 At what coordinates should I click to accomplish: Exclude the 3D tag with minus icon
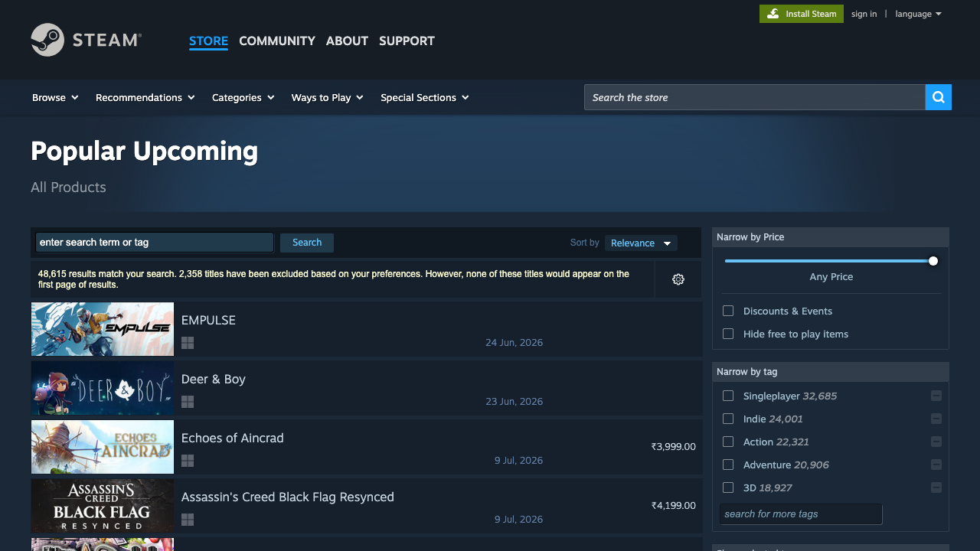tap(936, 487)
